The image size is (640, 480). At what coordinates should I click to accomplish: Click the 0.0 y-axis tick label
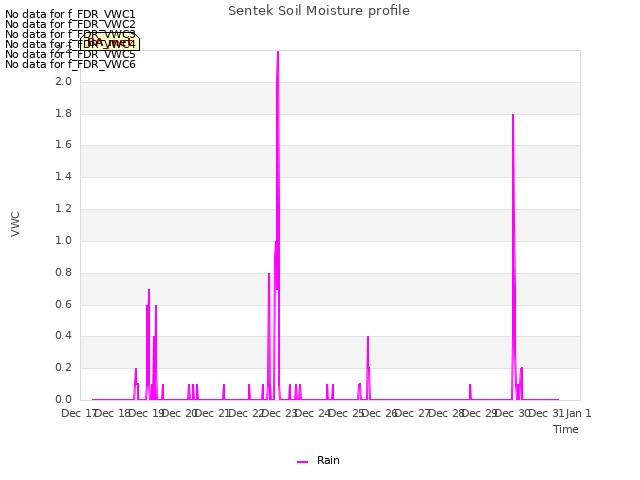pyautogui.click(x=63, y=399)
